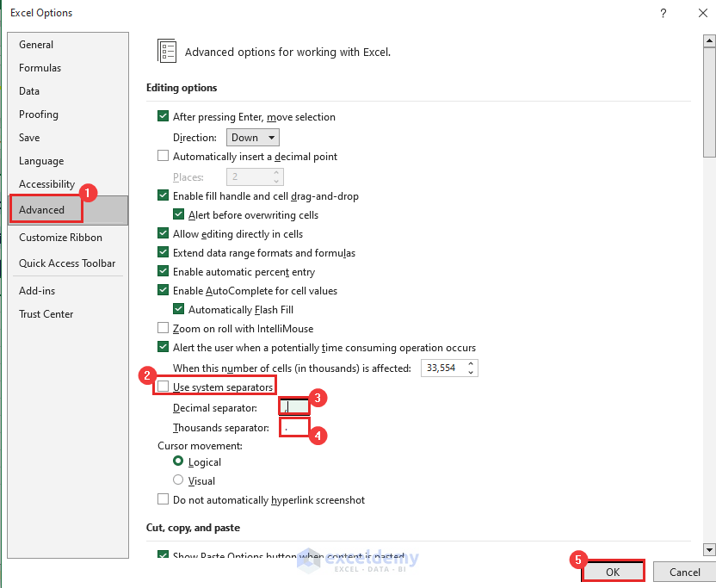
Task: Open the Direction dropdown
Action: (252, 136)
